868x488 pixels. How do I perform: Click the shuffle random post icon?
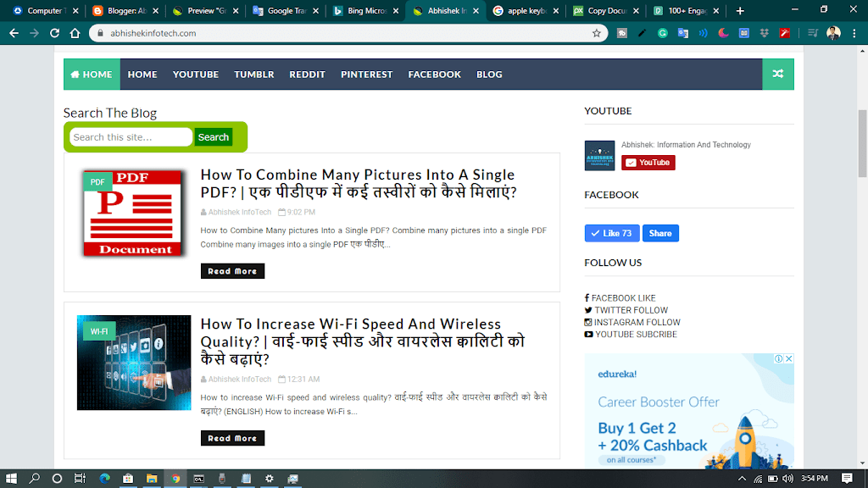pos(777,75)
